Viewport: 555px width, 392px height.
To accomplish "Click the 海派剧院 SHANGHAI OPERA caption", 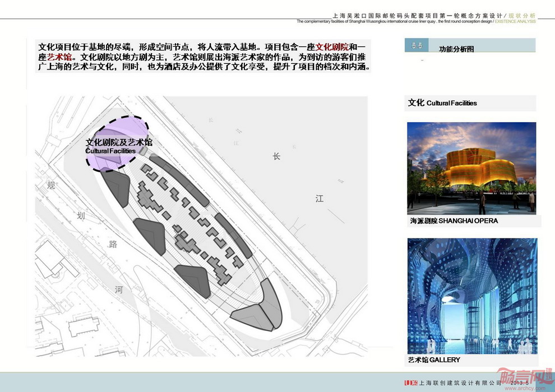I will (x=454, y=221).
